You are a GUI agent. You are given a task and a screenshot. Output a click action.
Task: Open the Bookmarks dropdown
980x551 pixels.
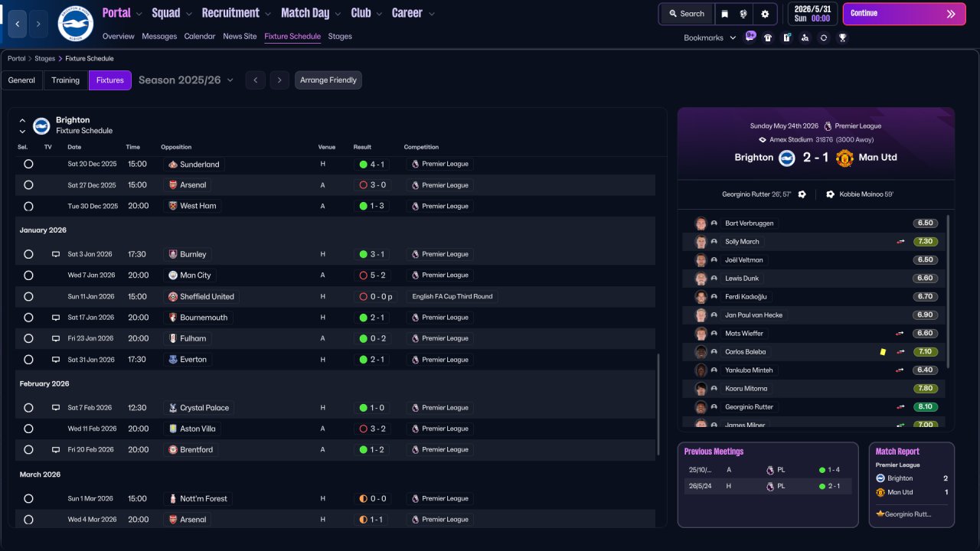(710, 37)
